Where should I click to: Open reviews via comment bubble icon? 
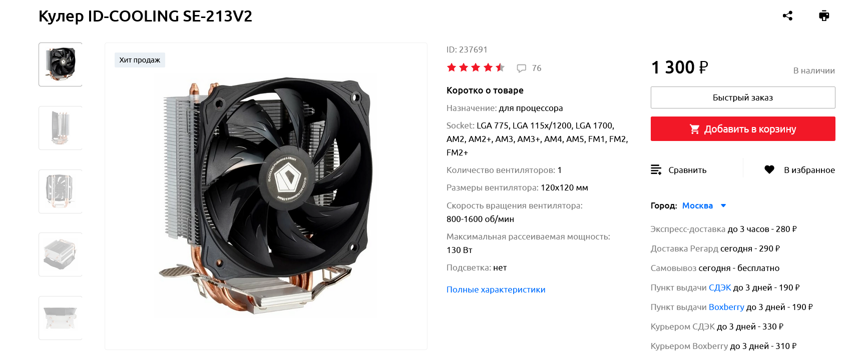click(x=522, y=68)
